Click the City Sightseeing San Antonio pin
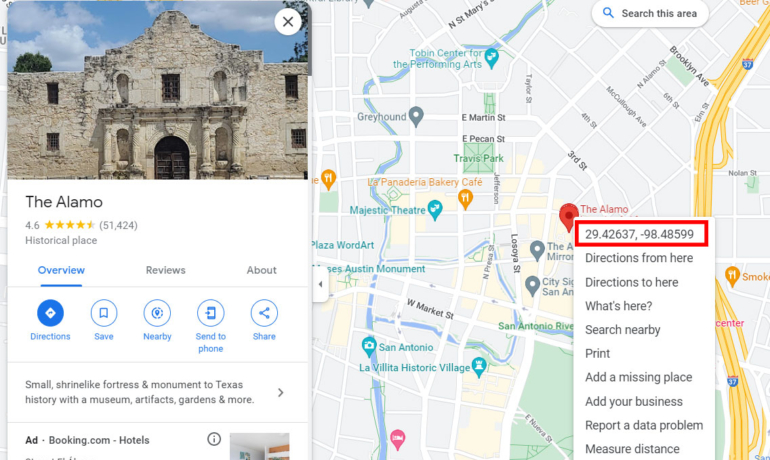Screen dimensions: 770x460 coord(532,286)
